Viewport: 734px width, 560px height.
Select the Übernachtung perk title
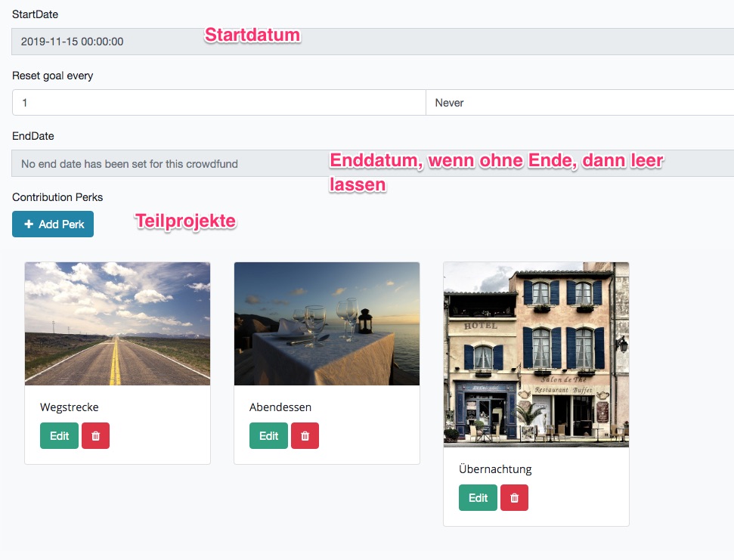495,469
